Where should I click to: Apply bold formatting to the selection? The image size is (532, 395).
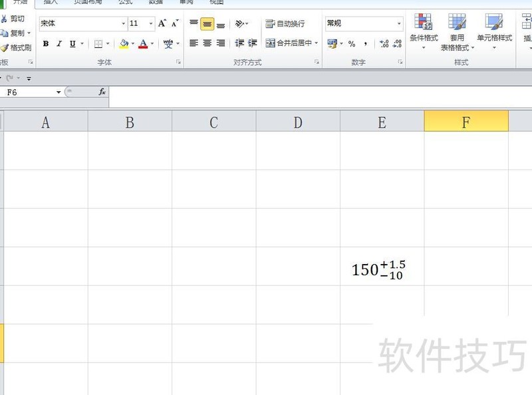point(46,44)
